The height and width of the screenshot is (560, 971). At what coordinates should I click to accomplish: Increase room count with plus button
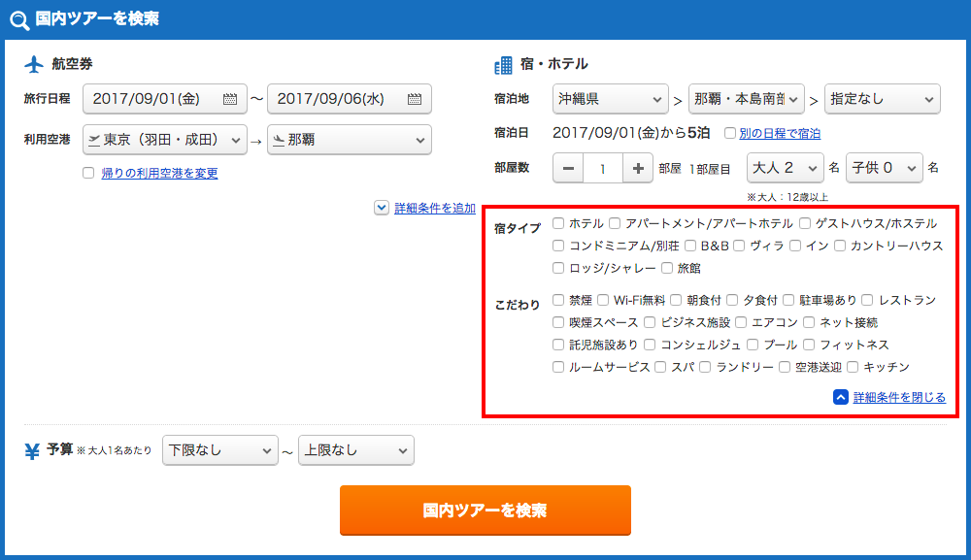638,168
